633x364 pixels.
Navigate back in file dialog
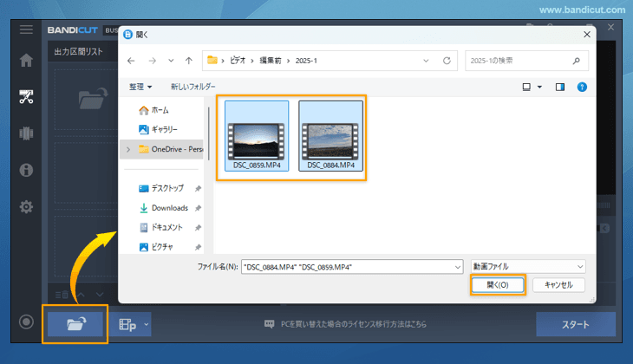pyautogui.click(x=131, y=61)
